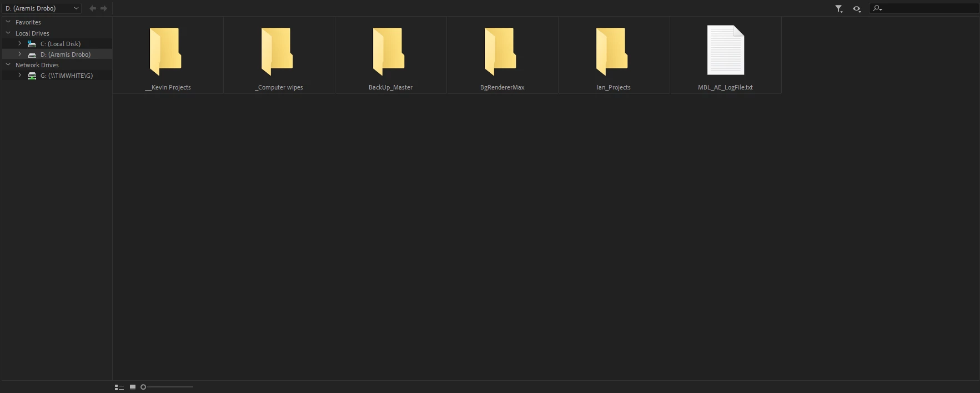Viewport: 980px width, 393px height.
Task: Select the BackUp_Master folder
Action: click(x=390, y=56)
